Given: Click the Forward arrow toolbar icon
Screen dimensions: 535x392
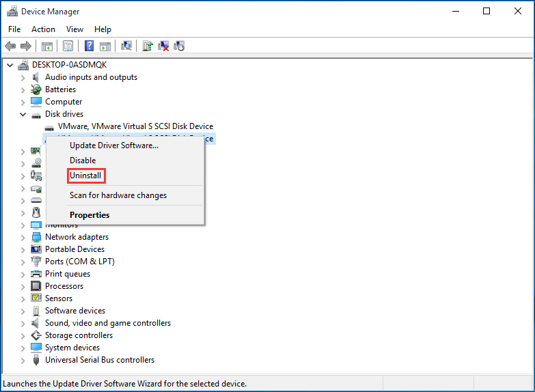Looking at the screenshot, I should pyautogui.click(x=26, y=46).
